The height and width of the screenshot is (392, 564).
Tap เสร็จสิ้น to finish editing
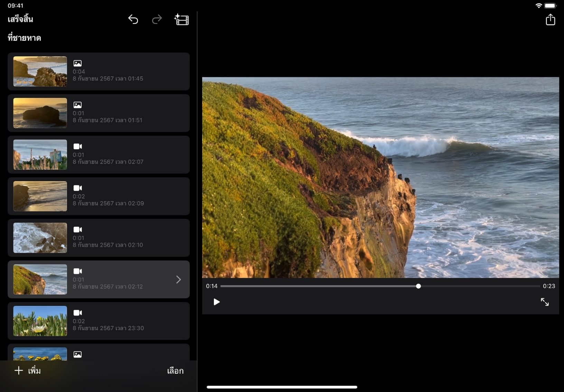(x=20, y=19)
